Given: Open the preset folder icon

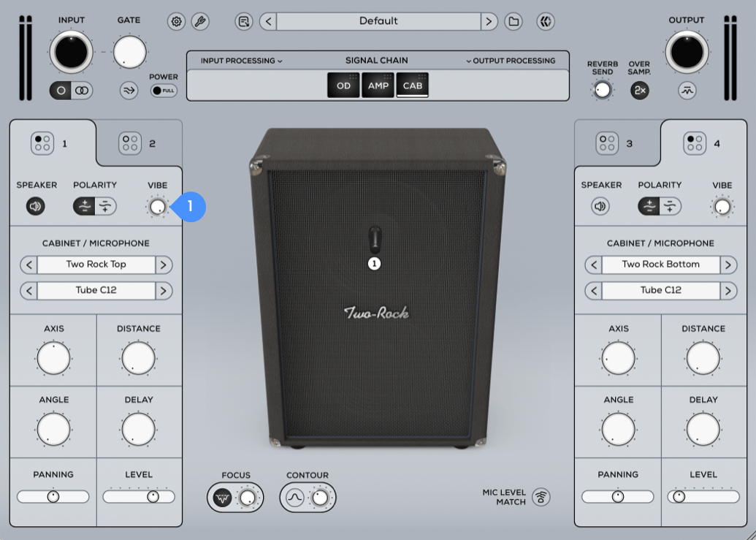Looking at the screenshot, I should (513, 22).
